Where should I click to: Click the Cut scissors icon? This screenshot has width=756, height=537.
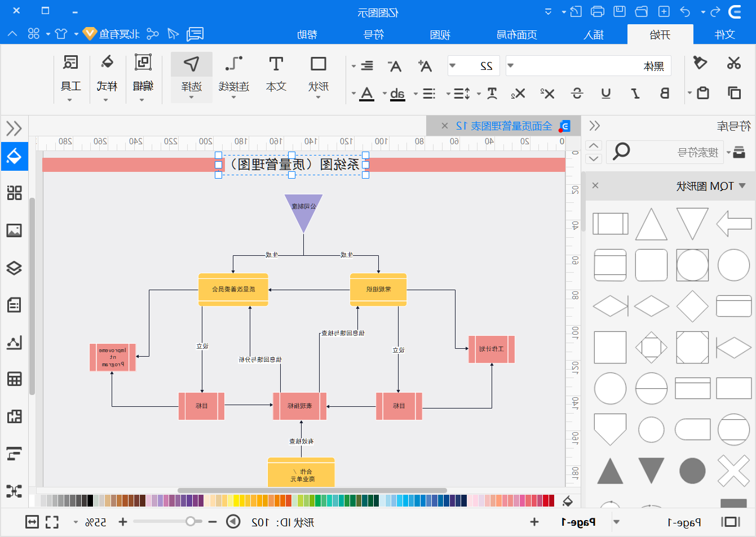tap(733, 63)
